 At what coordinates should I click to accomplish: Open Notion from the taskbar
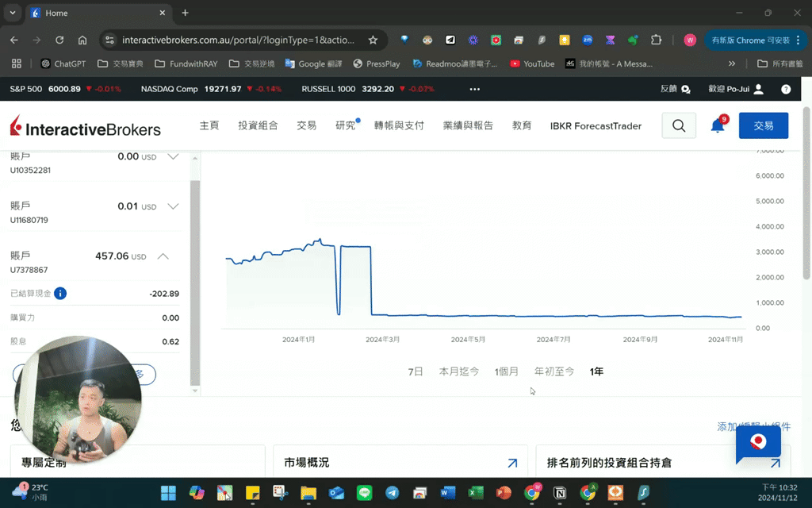(x=560, y=492)
